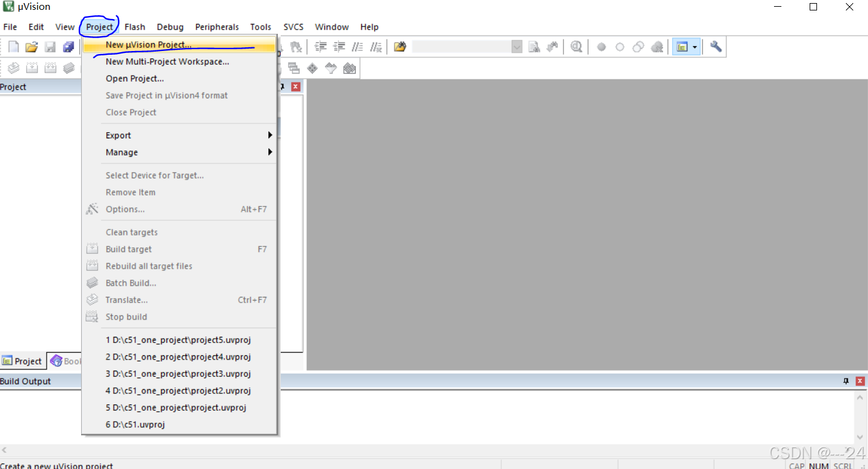Image resolution: width=868 pixels, height=469 pixels.
Task: Click Save Project in µVision4 format
Action: click(179, 95)
